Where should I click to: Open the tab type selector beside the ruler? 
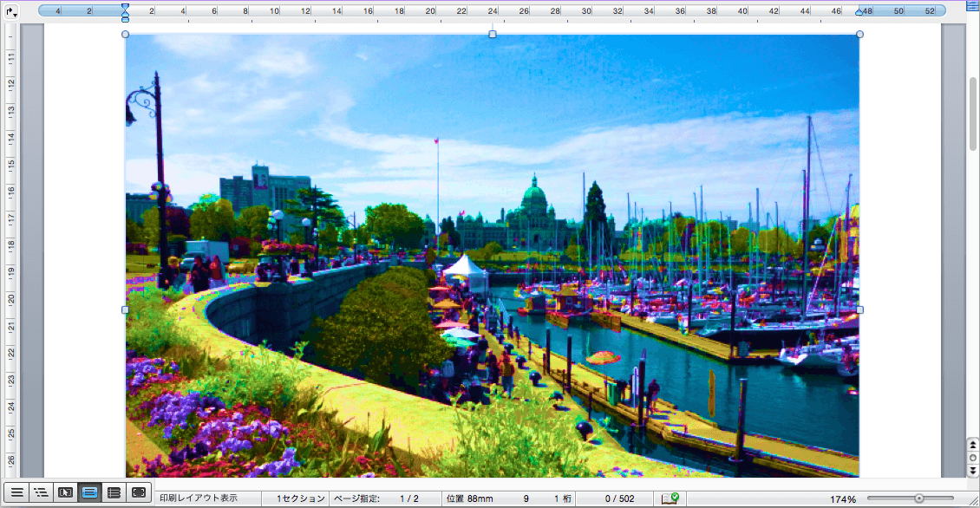click(11, 11)
